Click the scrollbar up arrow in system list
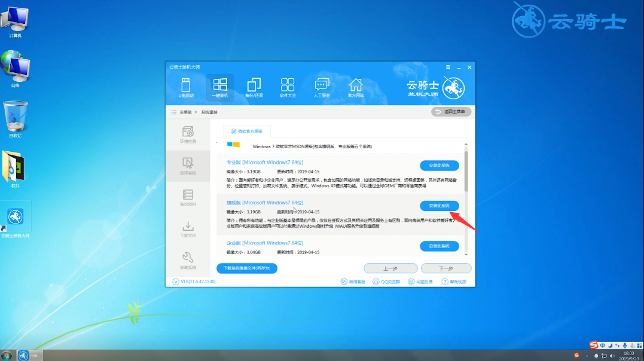This screenshot has height=361, width=644. coord(466,145)
